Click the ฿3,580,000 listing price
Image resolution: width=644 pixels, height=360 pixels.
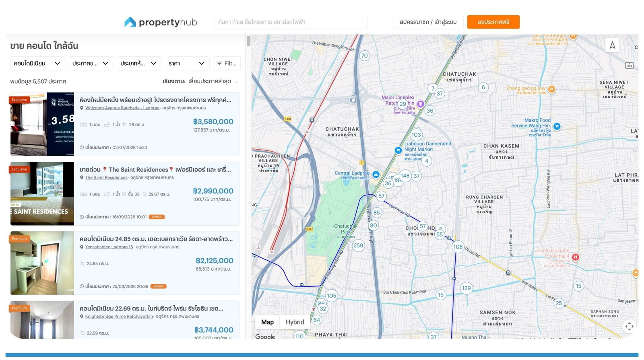tap(213, 121)
